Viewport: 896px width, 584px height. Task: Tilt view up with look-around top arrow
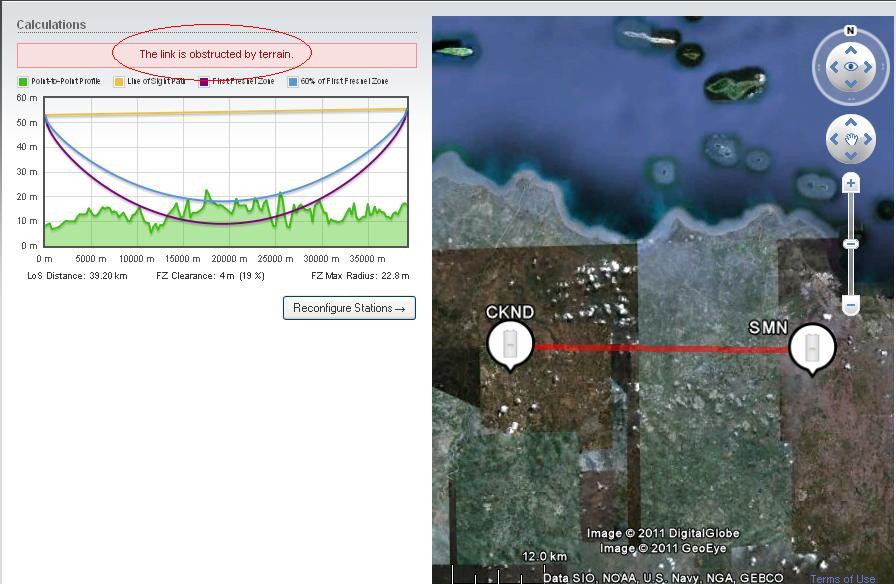851,50
